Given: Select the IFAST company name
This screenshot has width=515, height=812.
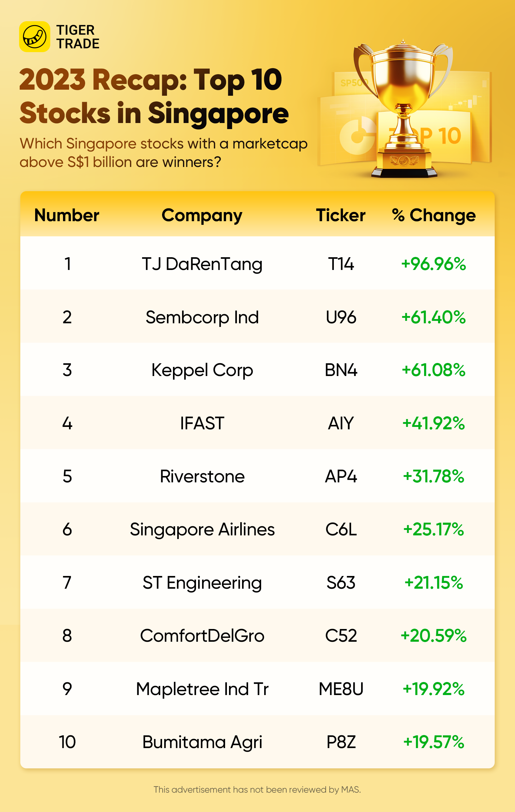Looking at the screenshot, I should pos(202,423).
